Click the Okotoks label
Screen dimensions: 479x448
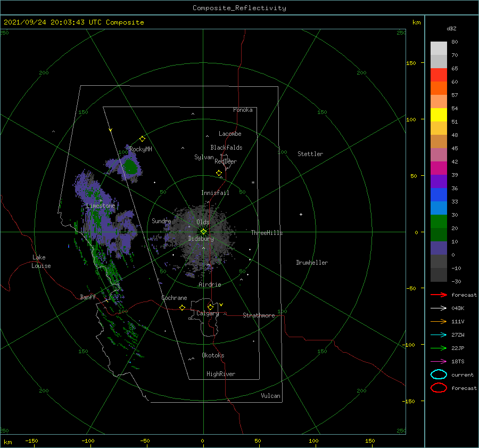(x=213, y=355)
